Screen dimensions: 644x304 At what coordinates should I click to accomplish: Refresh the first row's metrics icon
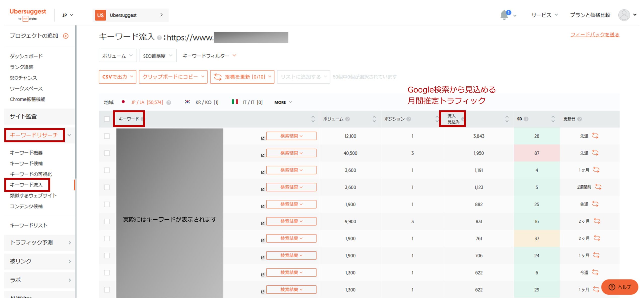(x=595, y=136)
